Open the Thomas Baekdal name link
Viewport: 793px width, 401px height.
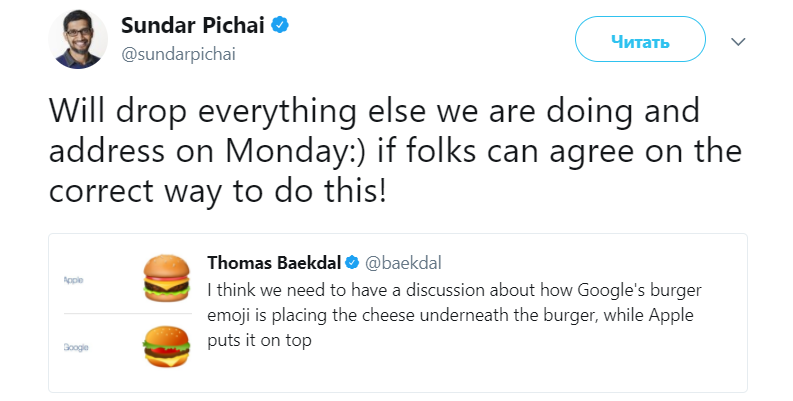274,263
